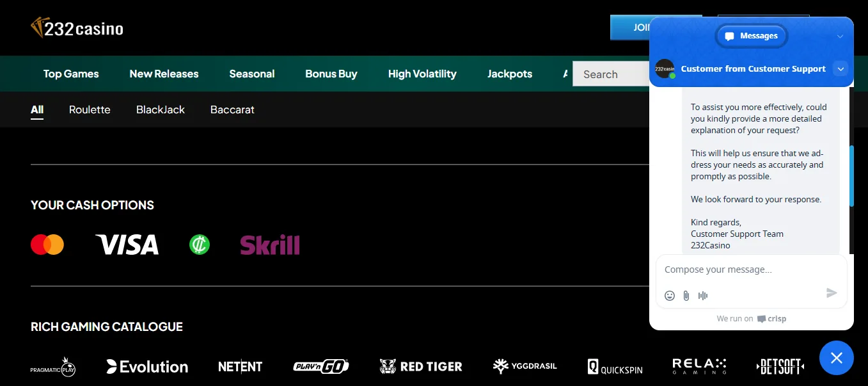Viewport: 868px width, 386px height.
Task: Open the NetEnt provider logo
Action: click(x=240, y=367)
